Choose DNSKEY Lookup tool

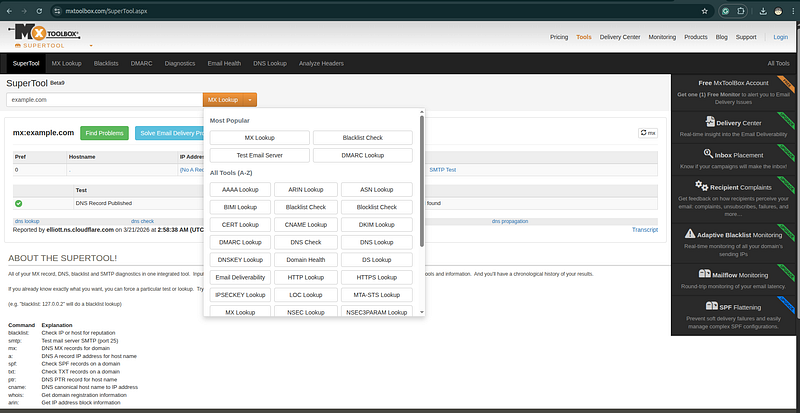[240, 260]
